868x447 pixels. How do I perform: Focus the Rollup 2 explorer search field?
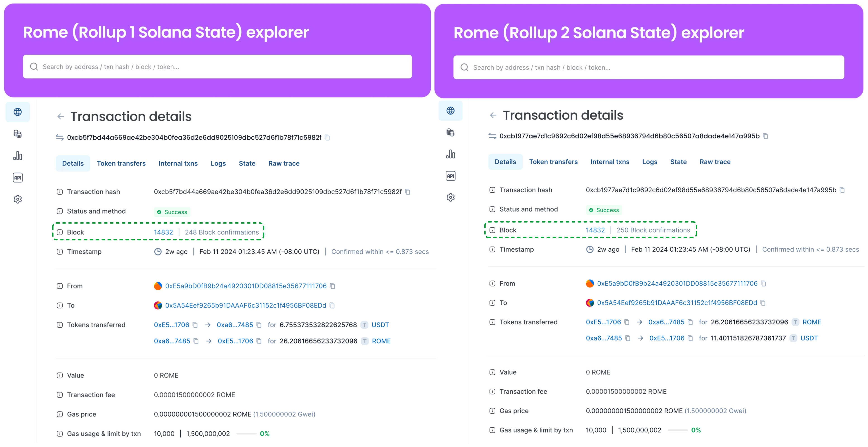pyautogui.click(x=649, y=67)
